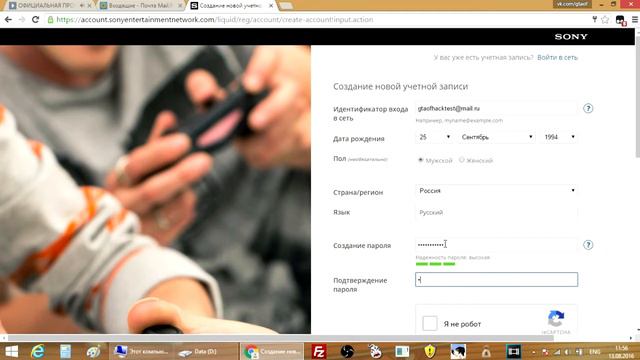640x360 pixels.
Task: Open the birth day dropdown showing 25
Action: tap(434, 137)
